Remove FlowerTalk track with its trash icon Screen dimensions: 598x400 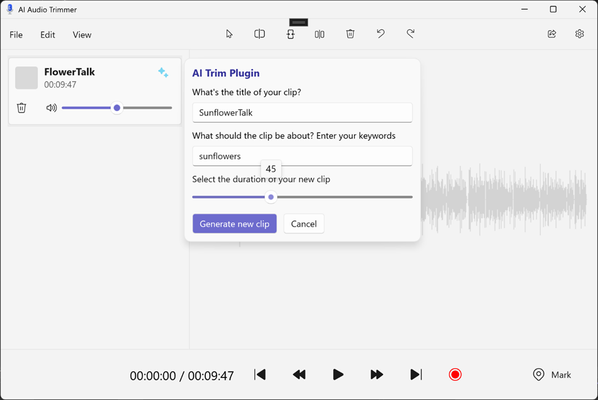tap(21, 108)
